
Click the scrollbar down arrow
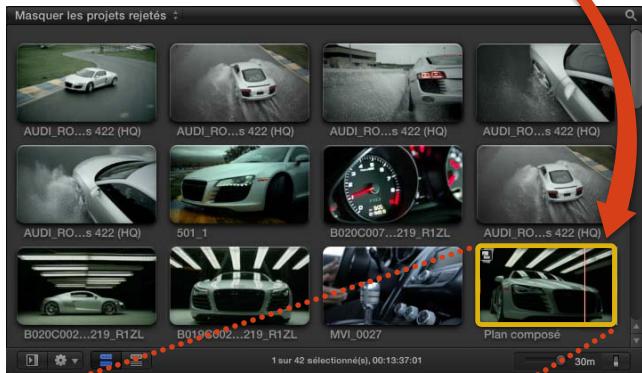pos(636,340)
